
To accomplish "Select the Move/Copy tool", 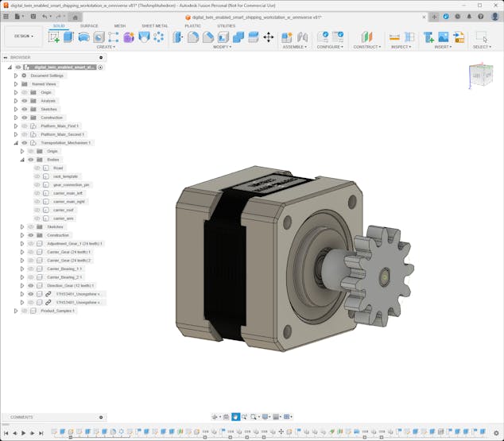I will 268,37.
